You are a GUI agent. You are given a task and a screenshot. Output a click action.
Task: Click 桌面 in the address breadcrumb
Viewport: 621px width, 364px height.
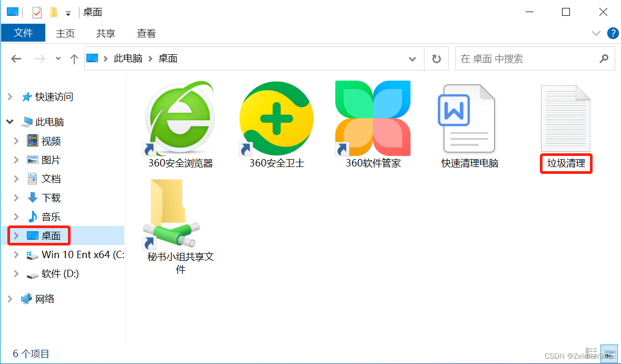168,58
